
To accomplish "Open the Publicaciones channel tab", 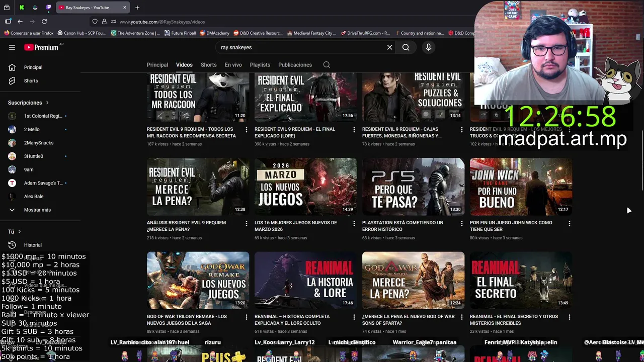I will pyautogui.click(x=295, y=65).
